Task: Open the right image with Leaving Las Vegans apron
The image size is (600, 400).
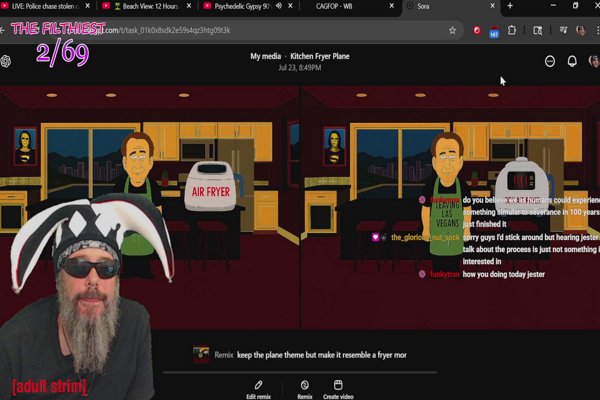Action: pos(450,207)
